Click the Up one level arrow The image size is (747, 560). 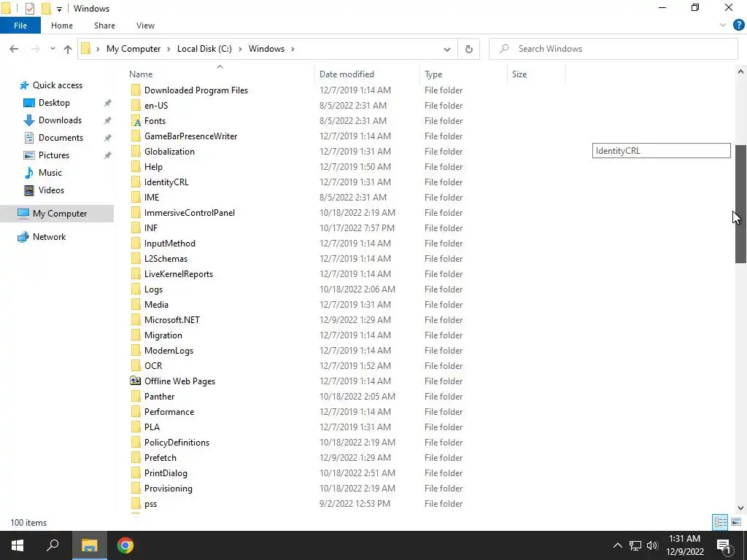click(68, 49)
